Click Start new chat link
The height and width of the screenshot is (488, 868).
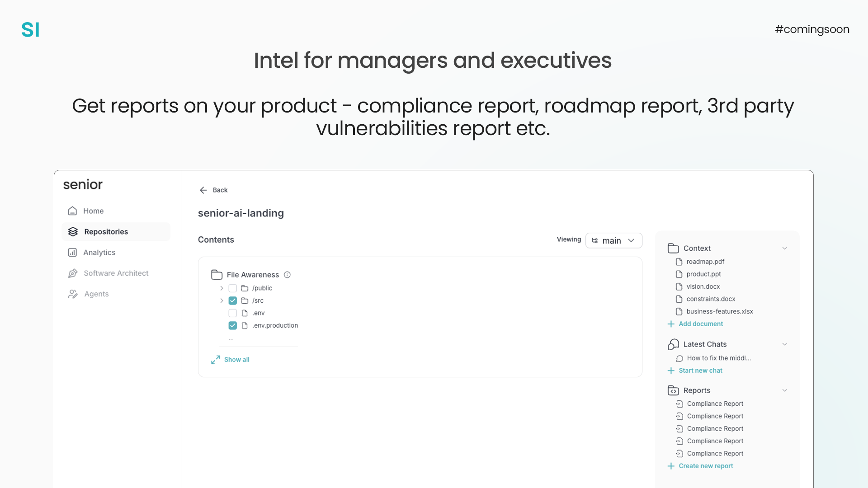click(x=700, y=371)
